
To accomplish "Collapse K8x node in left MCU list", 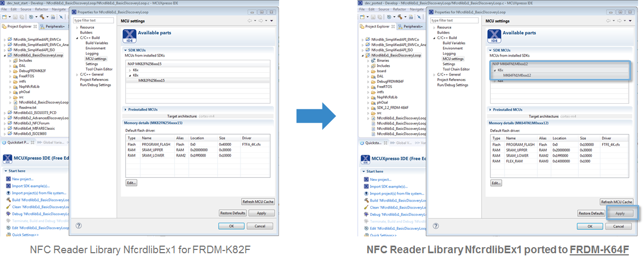I will pyautogui.click(x=130, y=76).
